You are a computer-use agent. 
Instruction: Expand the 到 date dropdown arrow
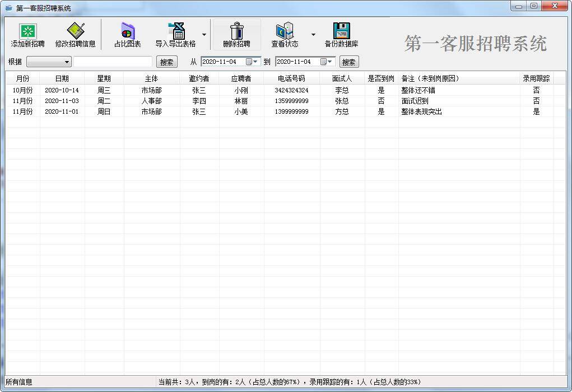329,62
